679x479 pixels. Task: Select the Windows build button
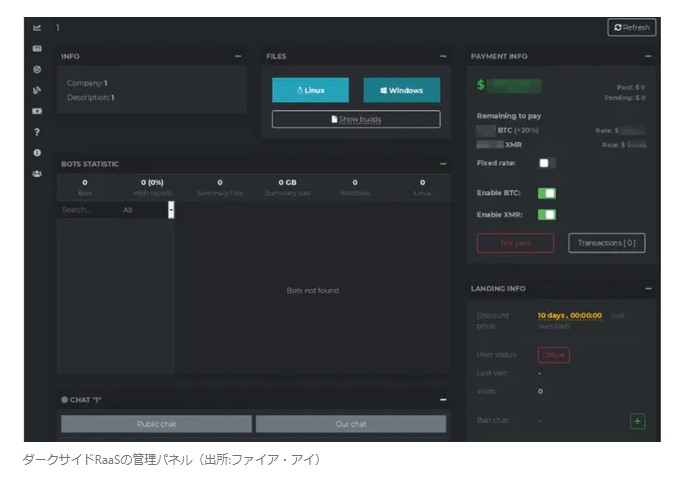pos(401,90)
